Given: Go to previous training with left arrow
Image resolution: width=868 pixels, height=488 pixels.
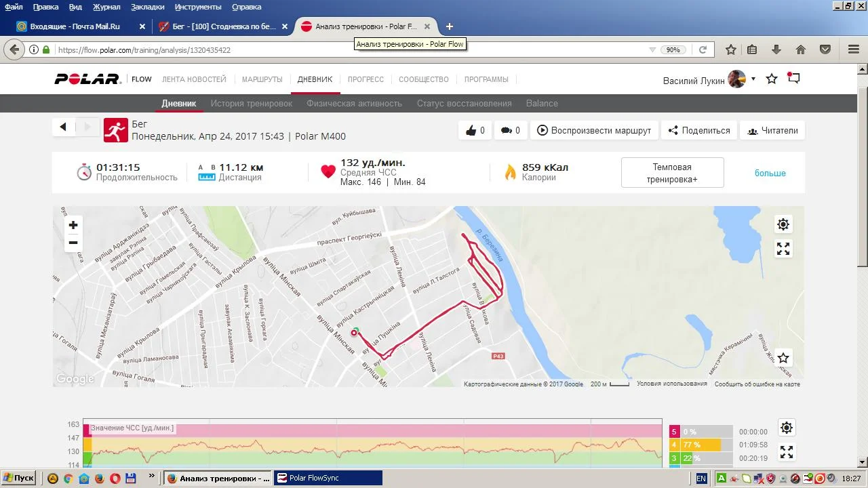Looking at the screenshot, I should (63, 127).
